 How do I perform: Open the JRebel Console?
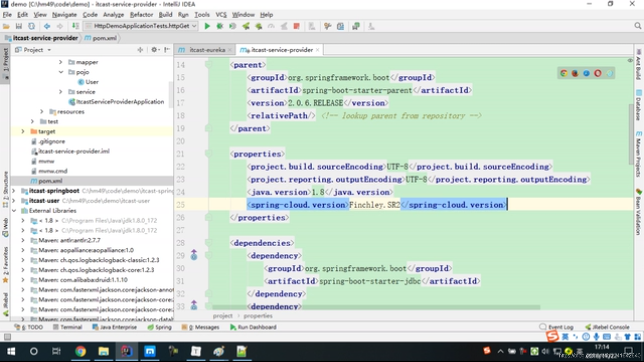pyautogui.click(x=607, y=327)
